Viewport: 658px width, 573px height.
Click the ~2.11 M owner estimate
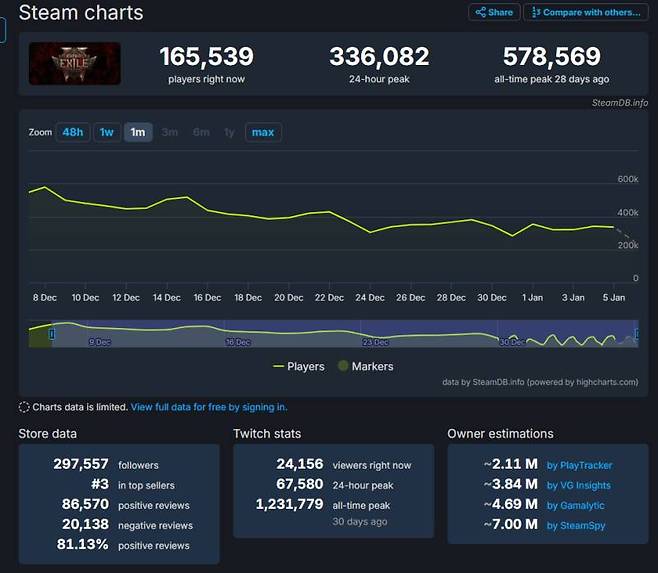pyautogui.click(x=510, y=464)
